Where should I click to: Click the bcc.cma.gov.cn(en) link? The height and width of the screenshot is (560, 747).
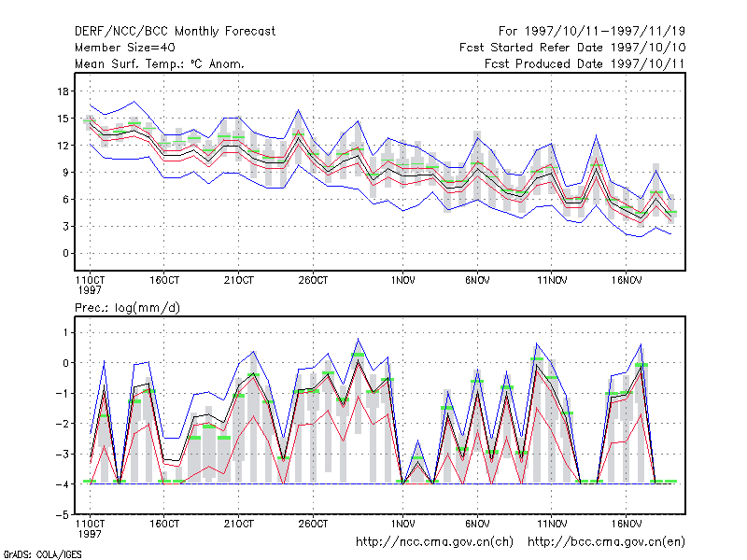pyautogui.click(x=606, y=542)
